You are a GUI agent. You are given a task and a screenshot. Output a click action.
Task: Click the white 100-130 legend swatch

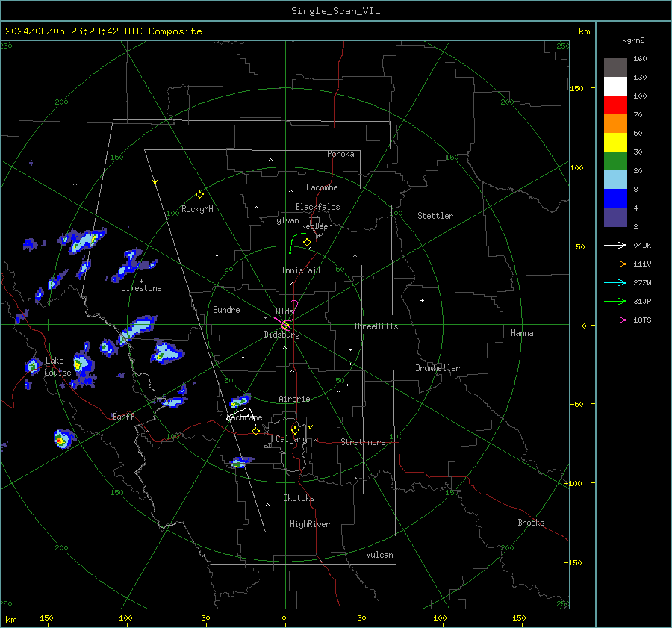[x=615, y=86]
